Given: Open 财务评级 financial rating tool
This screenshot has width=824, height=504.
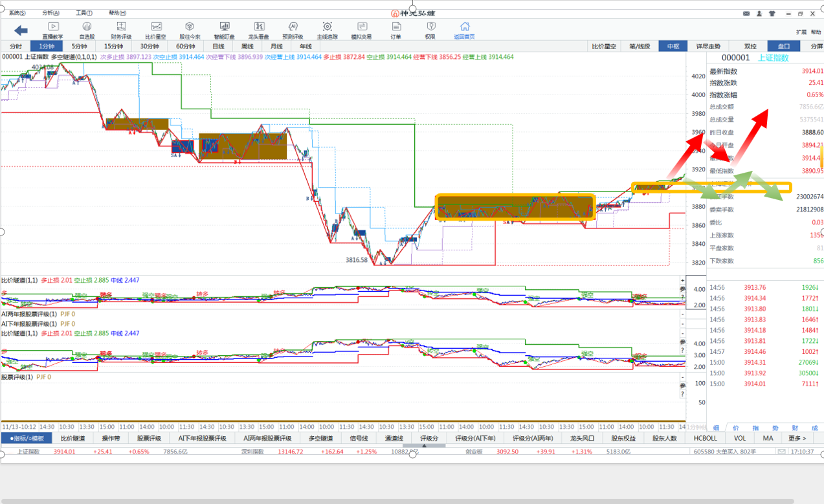Looking at the screenshot, I should [x=121, y=30].
